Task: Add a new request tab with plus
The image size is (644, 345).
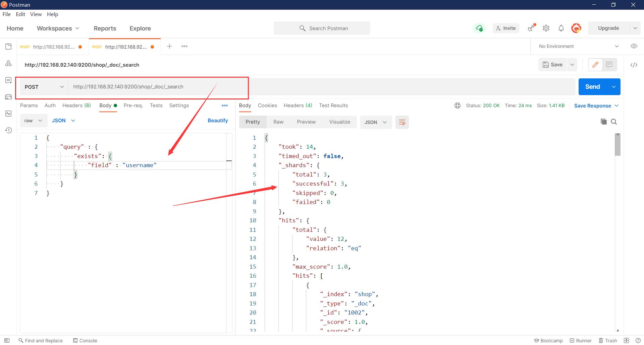Action: pyautogui.click(x=169, y=46)
